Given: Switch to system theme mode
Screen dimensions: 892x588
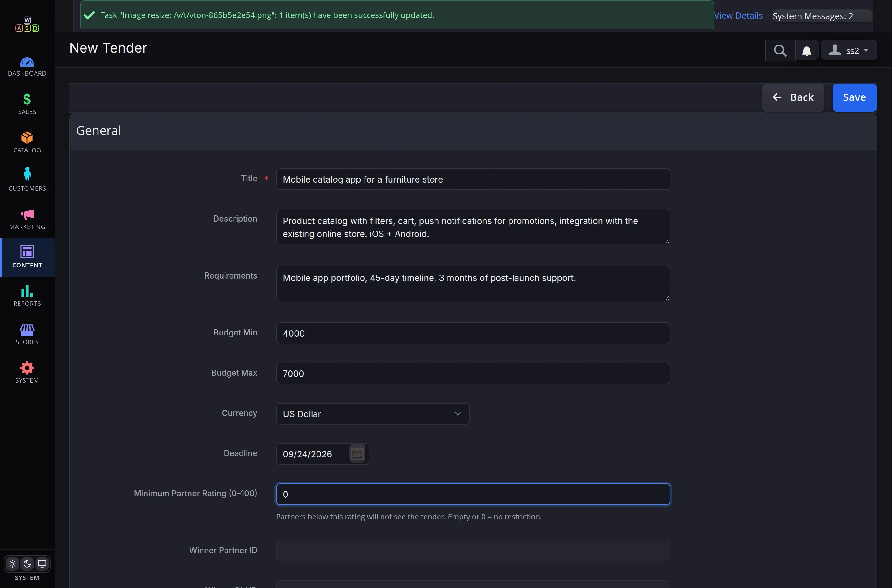Looking at the screenshot, I should (x=42, y=564).
